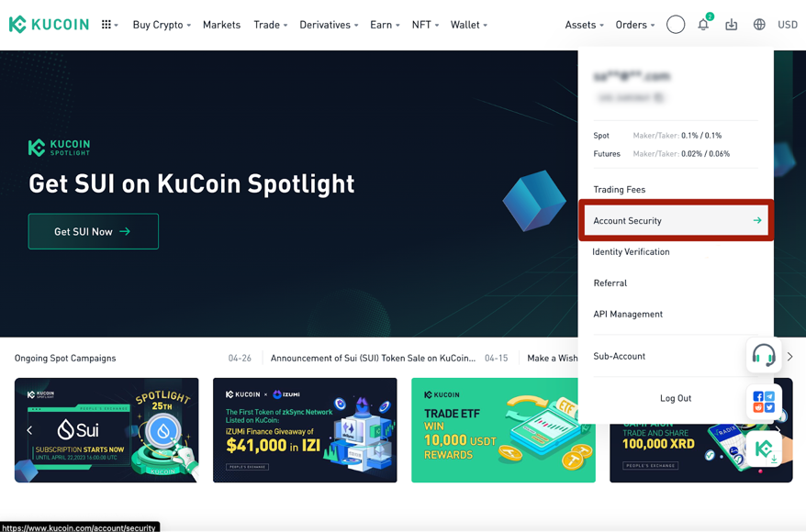Click the Get SUI Now button
This screenshot has width=806, height=532.
[93, 231]
